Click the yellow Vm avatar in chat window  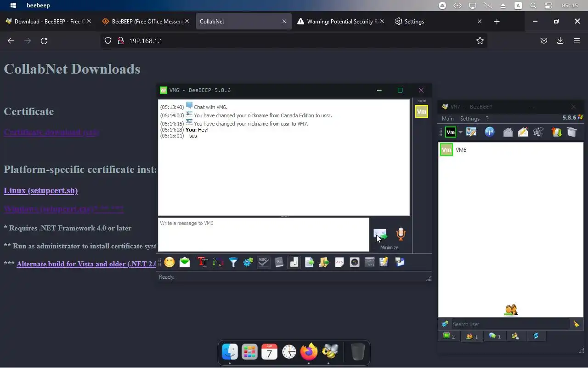421,111
